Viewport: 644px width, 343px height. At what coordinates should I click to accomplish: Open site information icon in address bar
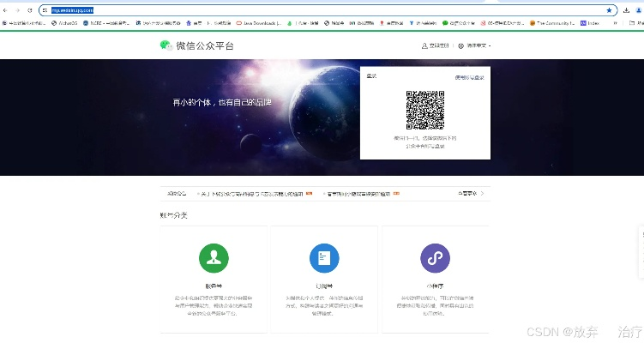(x=45, y=10)
